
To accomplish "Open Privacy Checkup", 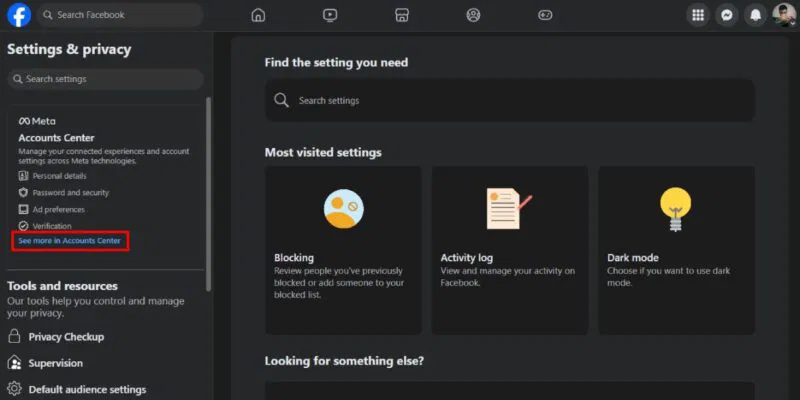I will tap(66, 337).
